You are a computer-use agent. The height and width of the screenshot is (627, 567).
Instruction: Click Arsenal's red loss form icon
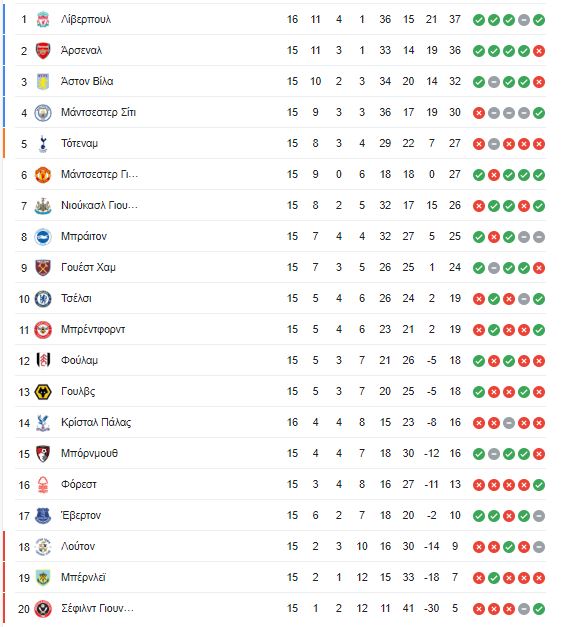coord(539,51)
